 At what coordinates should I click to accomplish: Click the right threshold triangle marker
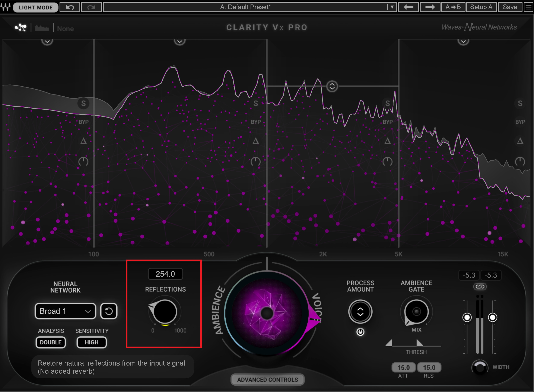click(419, 343)
